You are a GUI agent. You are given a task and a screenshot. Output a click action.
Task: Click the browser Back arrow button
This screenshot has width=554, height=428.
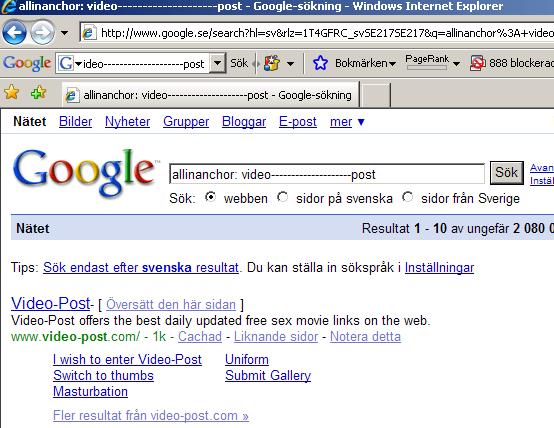(x=14, y=33)
